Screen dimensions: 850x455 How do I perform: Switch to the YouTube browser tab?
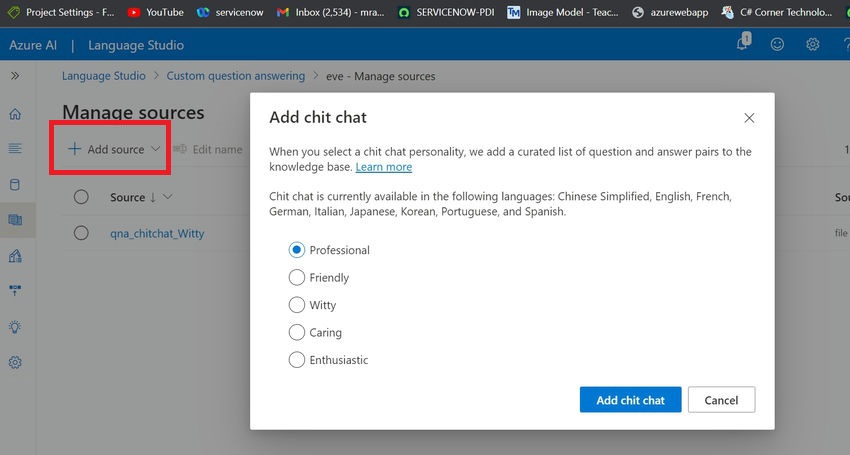156,12
